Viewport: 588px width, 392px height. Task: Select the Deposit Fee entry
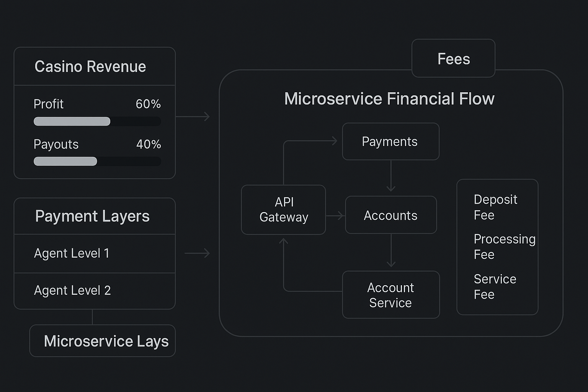pos(495,207)
